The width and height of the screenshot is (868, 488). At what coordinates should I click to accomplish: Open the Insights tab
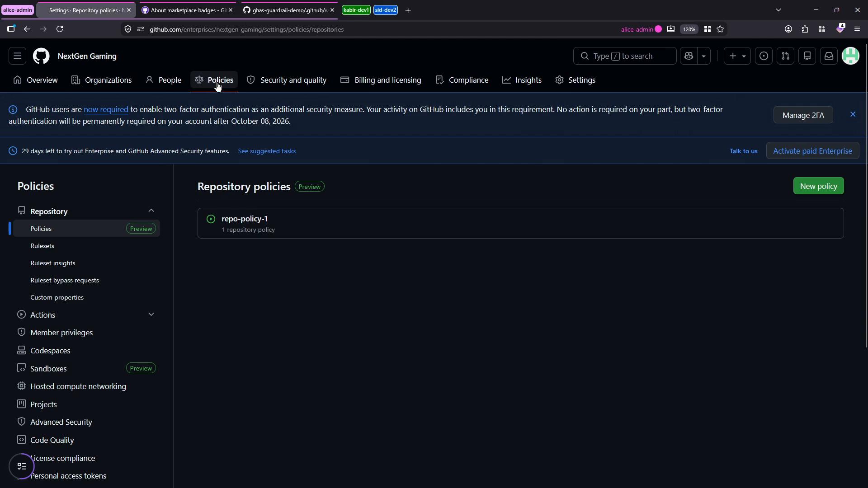tap(522, 80)
